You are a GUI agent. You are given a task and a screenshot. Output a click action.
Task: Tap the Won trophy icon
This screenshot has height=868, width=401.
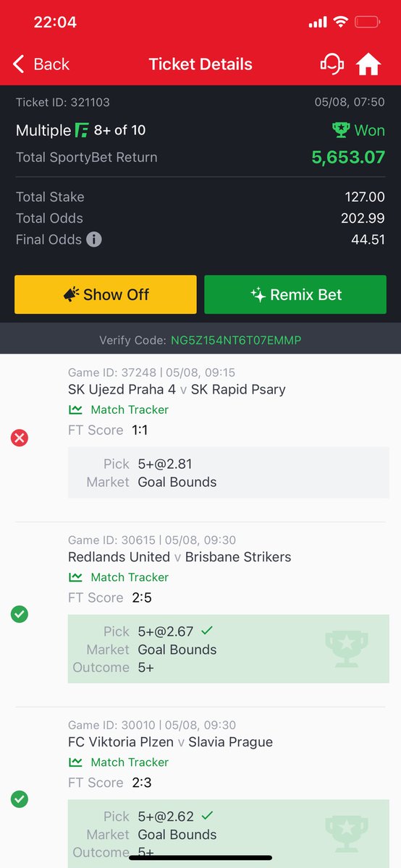point(341,130)
